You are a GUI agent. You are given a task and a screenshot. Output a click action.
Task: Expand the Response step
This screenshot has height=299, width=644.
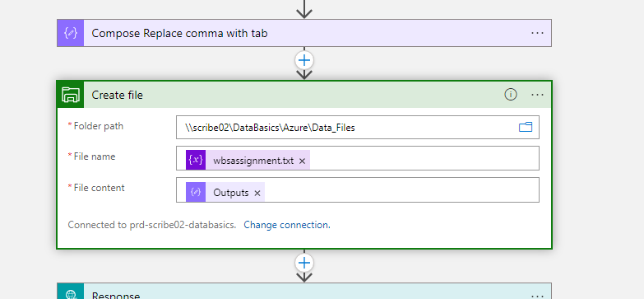[304, 292]
